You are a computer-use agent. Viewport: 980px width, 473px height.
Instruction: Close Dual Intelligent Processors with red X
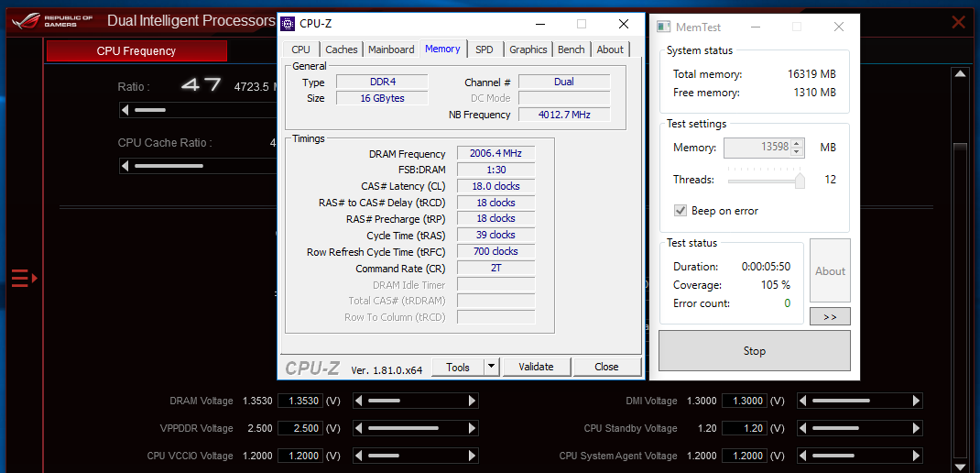958,23
